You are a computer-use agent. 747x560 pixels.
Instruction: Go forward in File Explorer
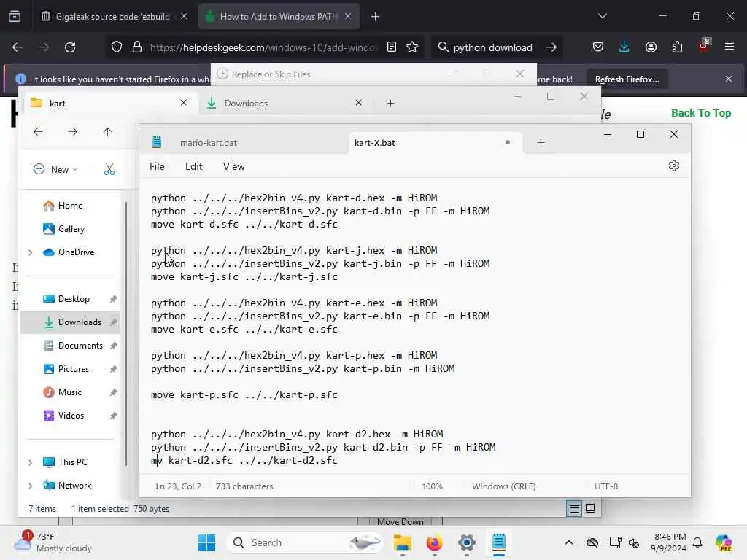tap(73, 132)
